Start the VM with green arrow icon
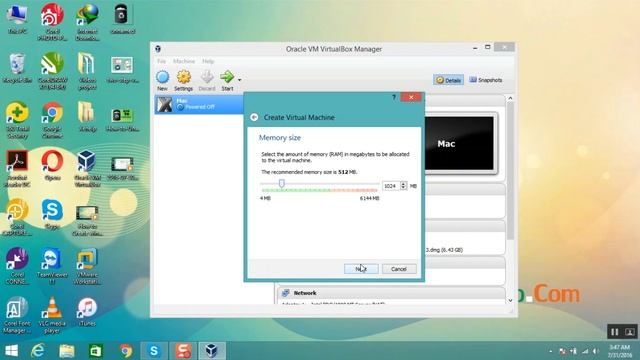Image resolution: width=640 pixels, height=360 pixels. click(x=227, y=80)
